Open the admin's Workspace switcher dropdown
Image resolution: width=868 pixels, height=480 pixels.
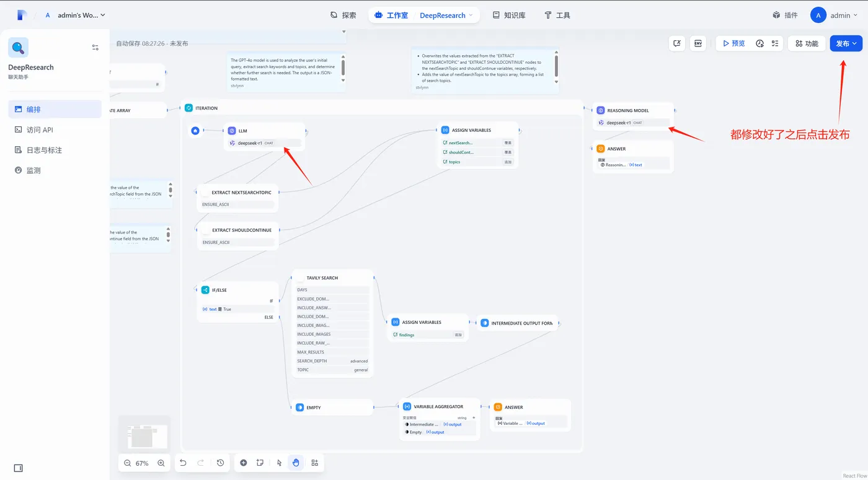coord(75,15)
